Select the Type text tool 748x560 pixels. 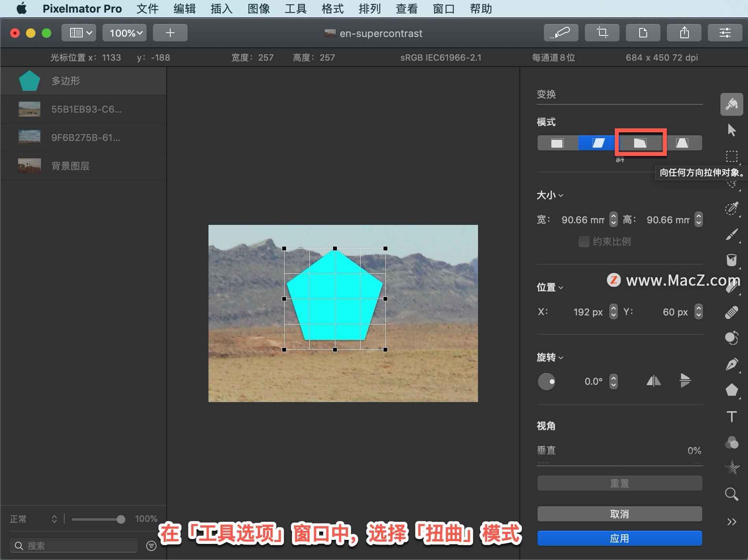point(731,416)
